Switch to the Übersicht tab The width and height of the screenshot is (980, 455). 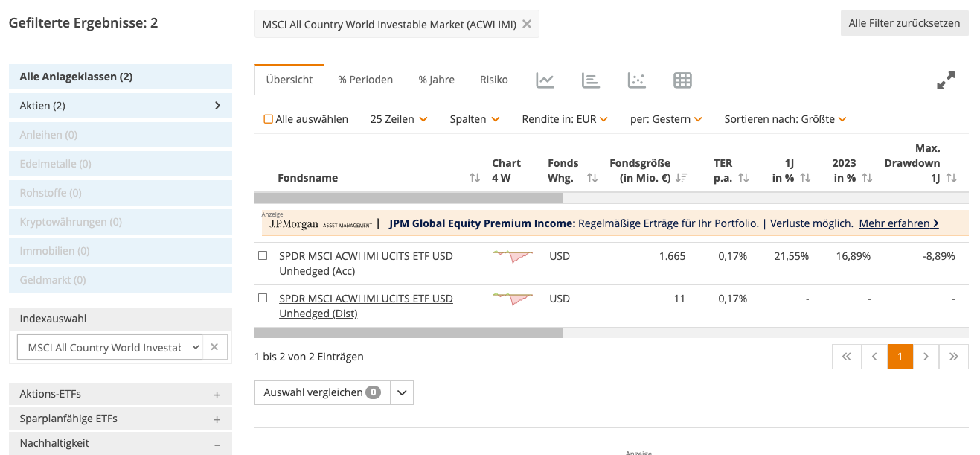[x=289, y=80]
